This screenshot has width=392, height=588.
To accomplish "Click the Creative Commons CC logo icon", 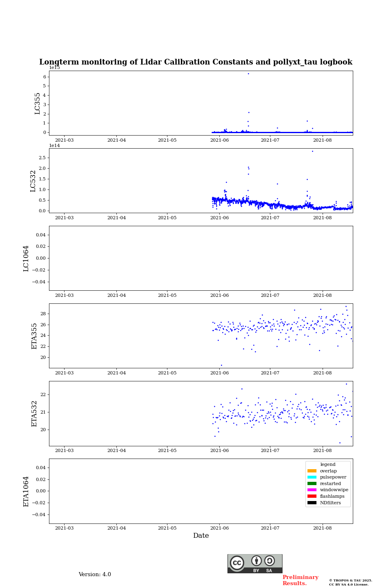I will [237, 563].
